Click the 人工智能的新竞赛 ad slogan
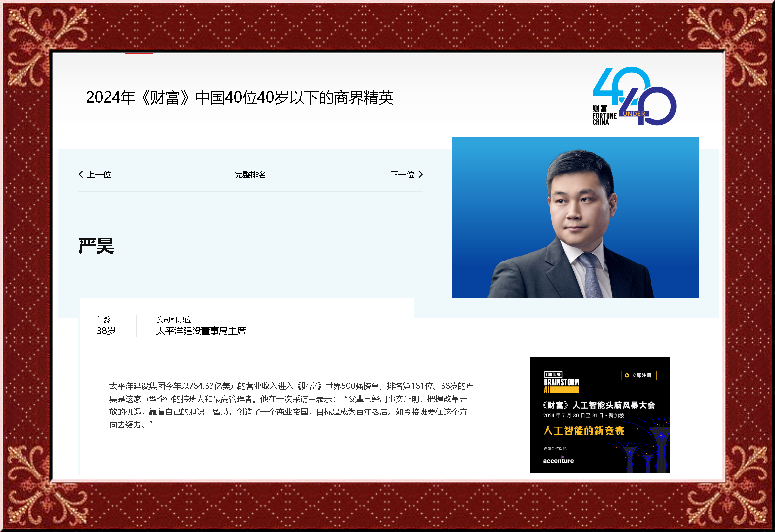The width and height of the screenshot is (775, 532). pyautogui.click(x=583, y=431)
